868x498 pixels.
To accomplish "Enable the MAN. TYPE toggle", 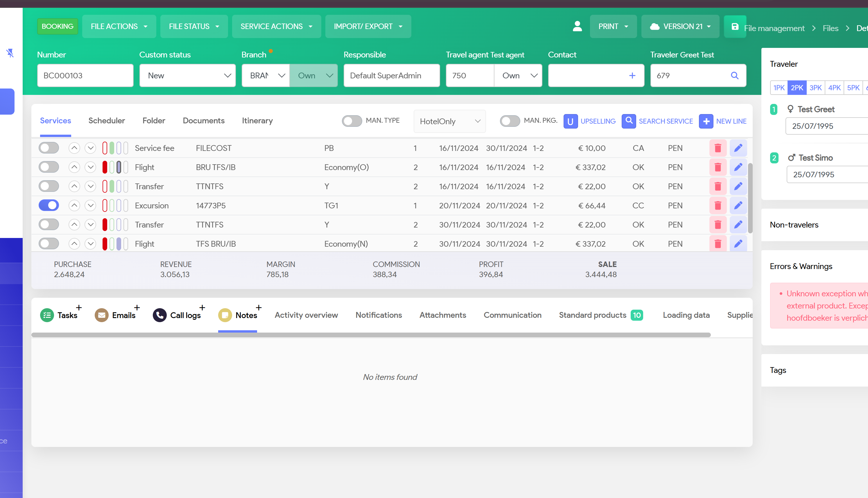I will pyautogui.click(x=352, y=121).
